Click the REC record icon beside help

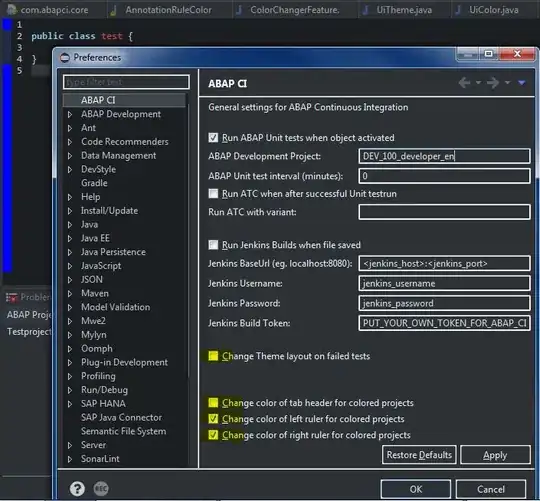101,488
